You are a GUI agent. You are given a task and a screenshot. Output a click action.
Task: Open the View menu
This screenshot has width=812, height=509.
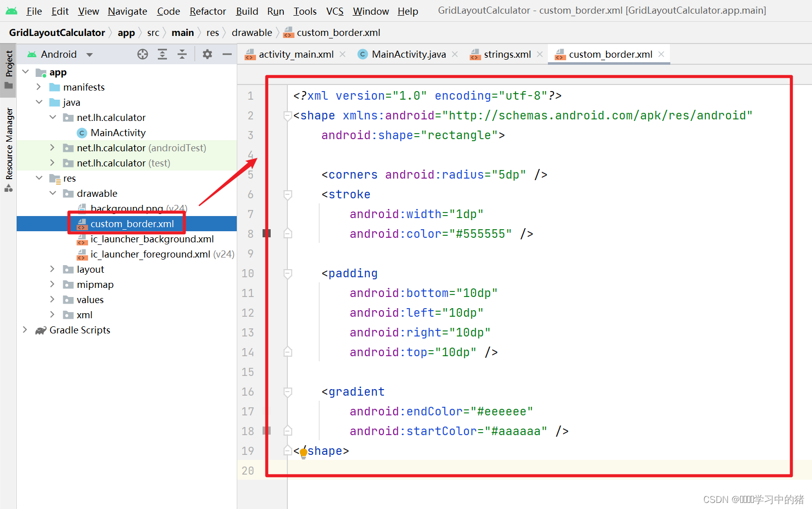coord(89,11)
